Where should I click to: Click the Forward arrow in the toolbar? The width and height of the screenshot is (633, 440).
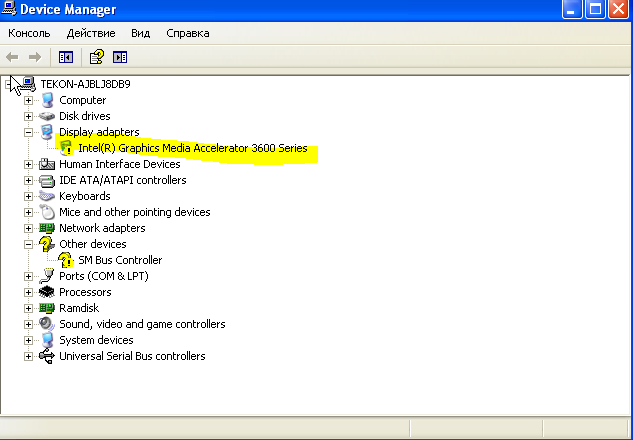[35, 57]
